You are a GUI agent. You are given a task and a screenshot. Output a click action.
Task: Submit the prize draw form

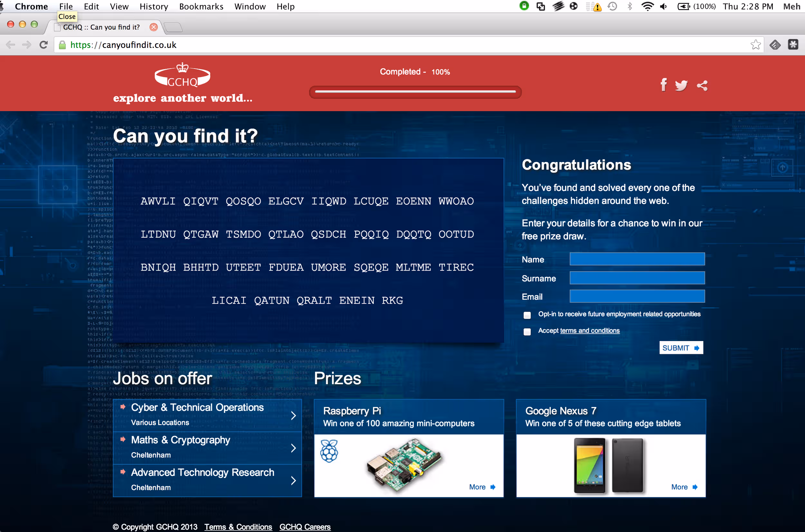(681, 348)
